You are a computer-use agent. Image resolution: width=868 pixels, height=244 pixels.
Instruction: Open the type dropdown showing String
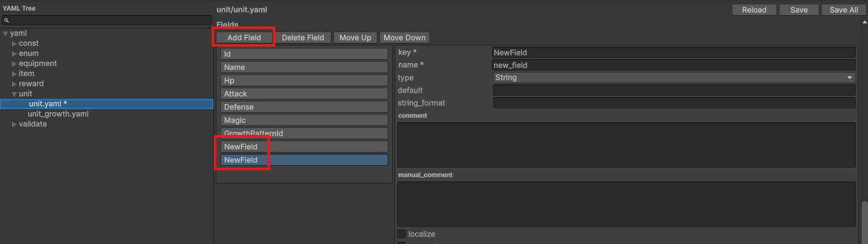[674, 78]
